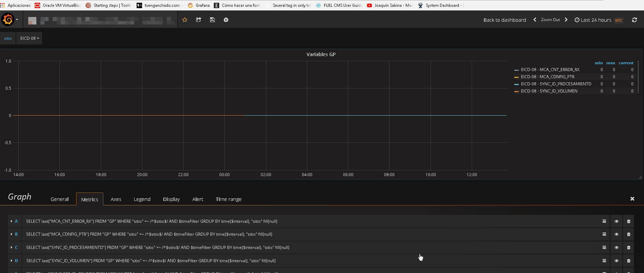Sort legend by max column
644x273 pixels.
[611, 63]
